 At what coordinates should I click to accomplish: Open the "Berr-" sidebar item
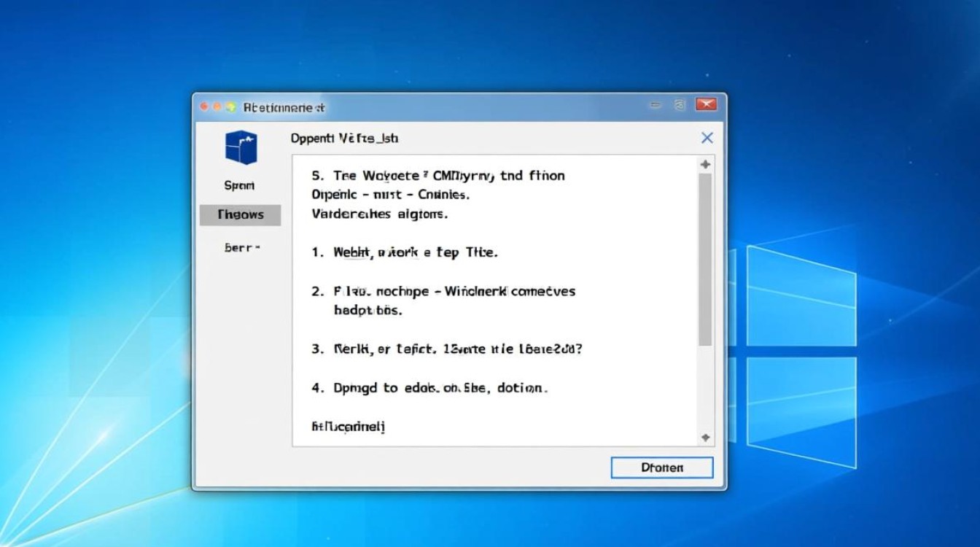[x=242, y=248]
